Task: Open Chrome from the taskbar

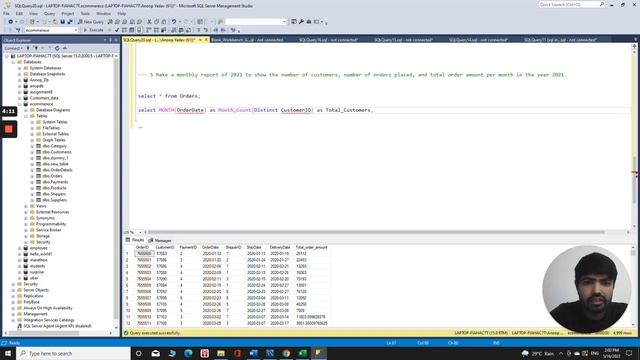Action: pos(286,353)
